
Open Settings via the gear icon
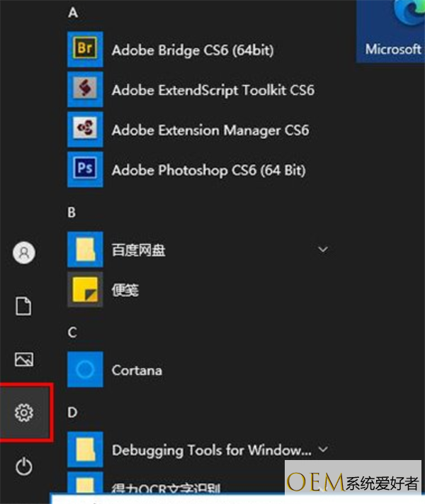(x=25, y=412)
